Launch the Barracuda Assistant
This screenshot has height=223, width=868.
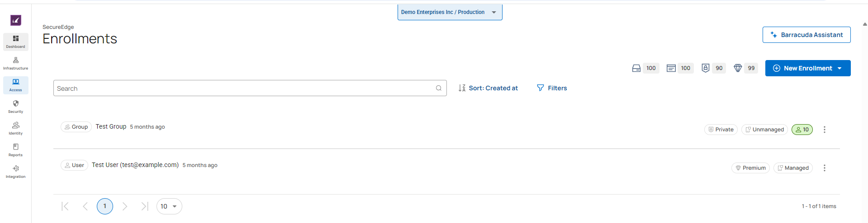click(806, 35)
